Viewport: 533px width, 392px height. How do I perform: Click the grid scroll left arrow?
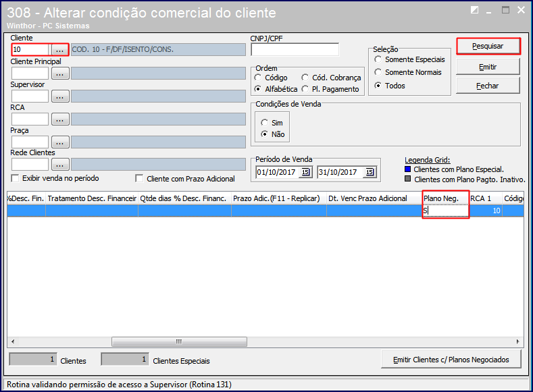pyautogui.click(x=13, y=341)
